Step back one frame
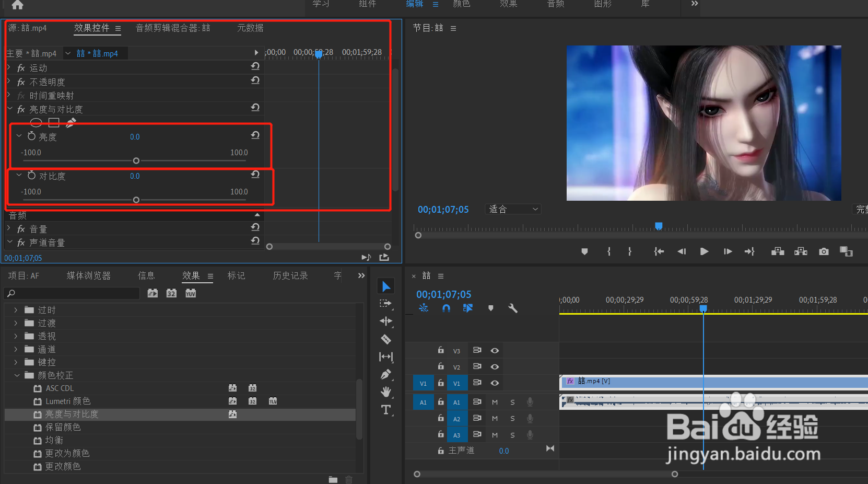868x484 pixels. point(682,252)
